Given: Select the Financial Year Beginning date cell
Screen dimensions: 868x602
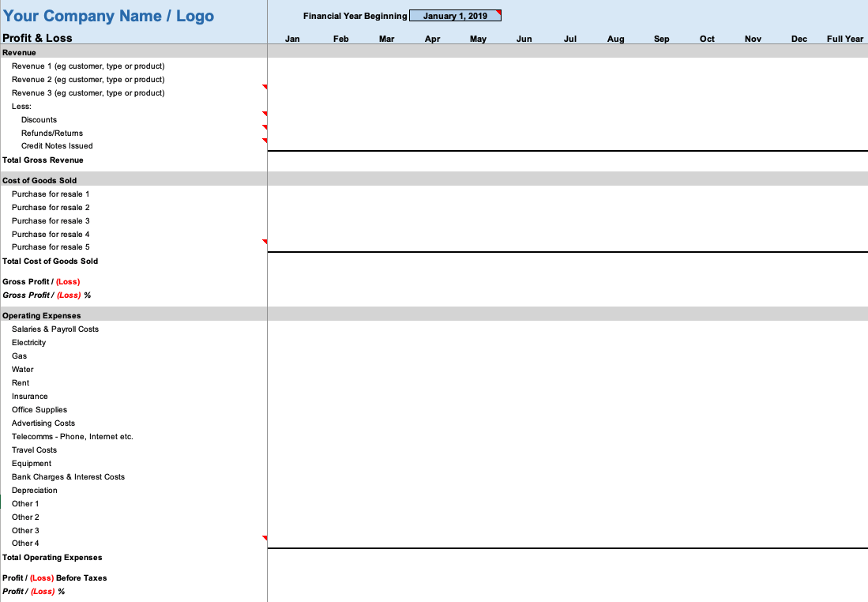Looking at the screenshot, I should (x=455, y=16).
